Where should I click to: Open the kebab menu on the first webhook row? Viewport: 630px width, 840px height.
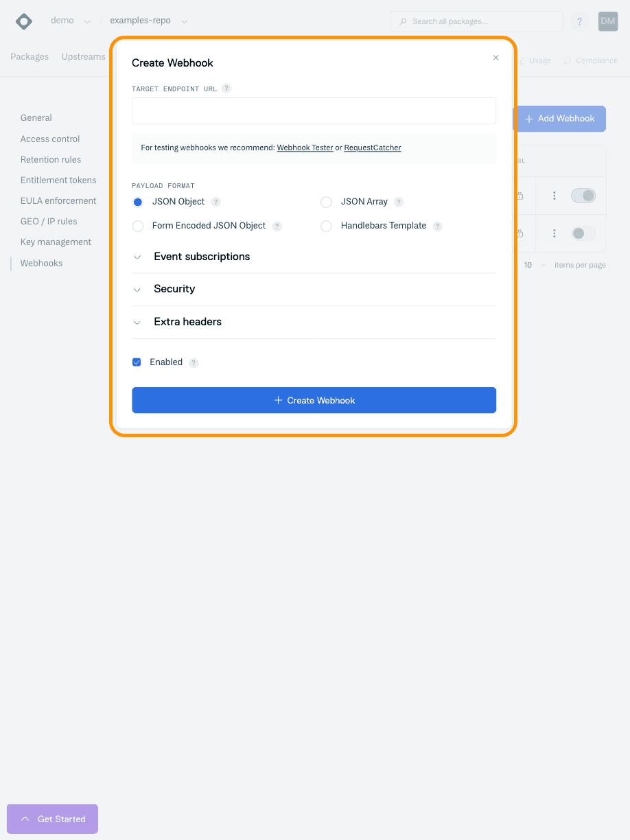[554, 196]
